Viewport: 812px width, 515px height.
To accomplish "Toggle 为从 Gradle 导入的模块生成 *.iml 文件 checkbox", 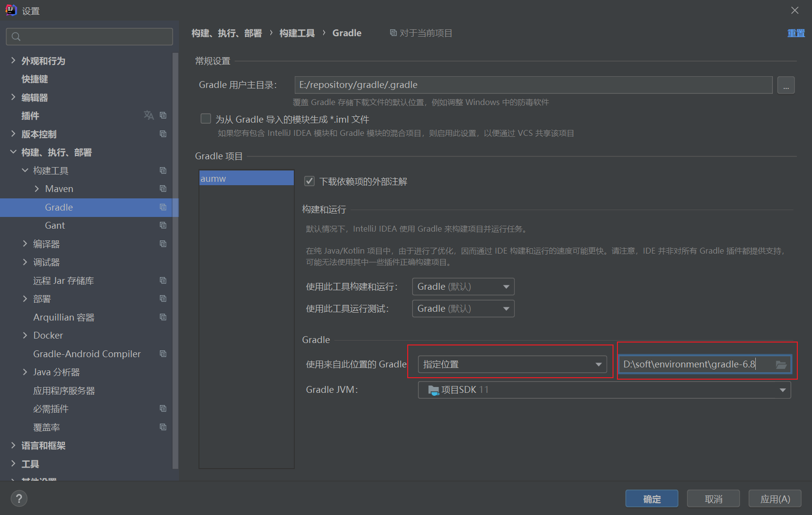I will 206,119.
